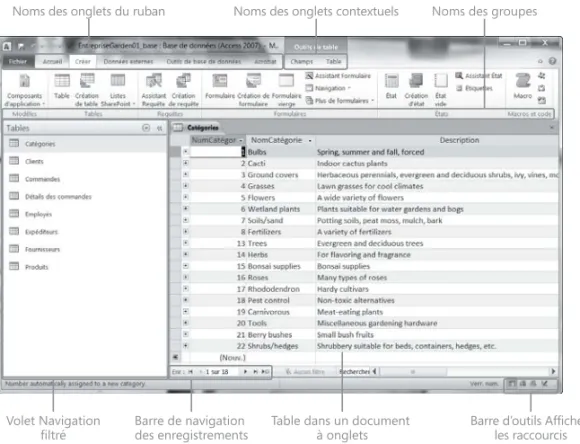The width and height of the screenshot is (580, 444).
Task: Create a new record via navigation bar
Action: point(265,372)
